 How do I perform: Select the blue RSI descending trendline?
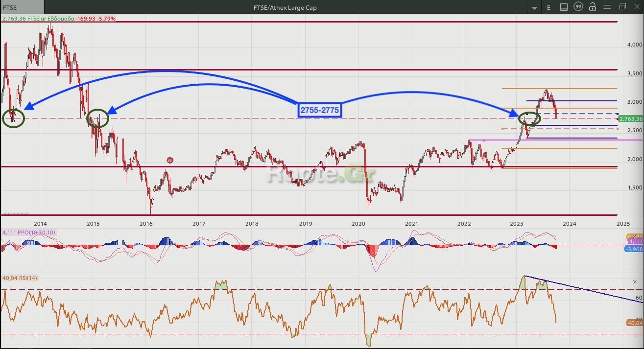(588, 290)
